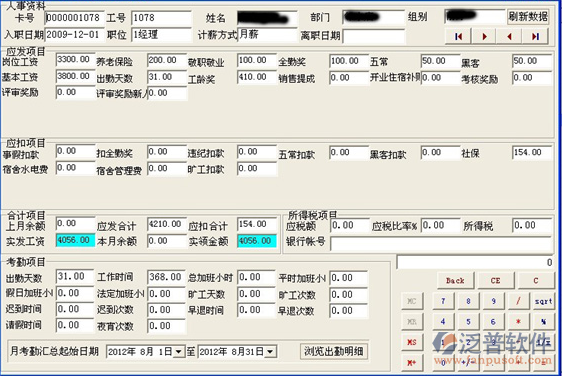Image resolution: width=562 pixels, height=376 pixels.
Task: Click the calculator M+ key
Action: point(412,362)
